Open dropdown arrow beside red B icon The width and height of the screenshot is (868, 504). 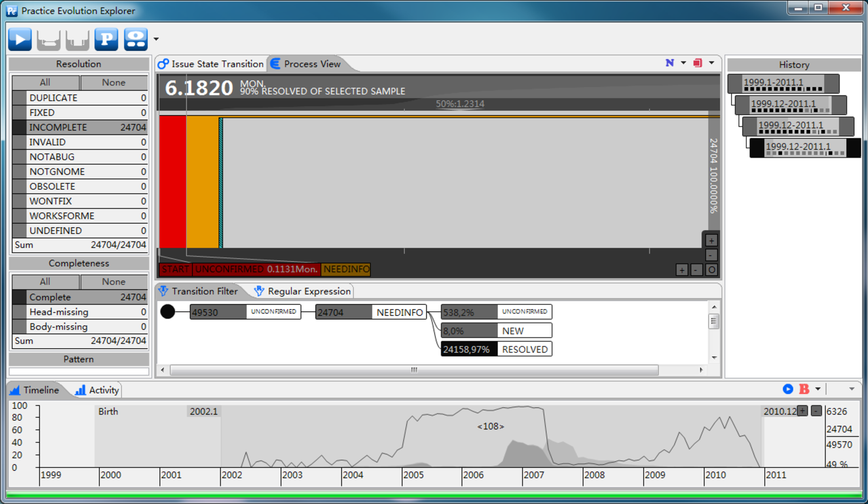(818, 389)
